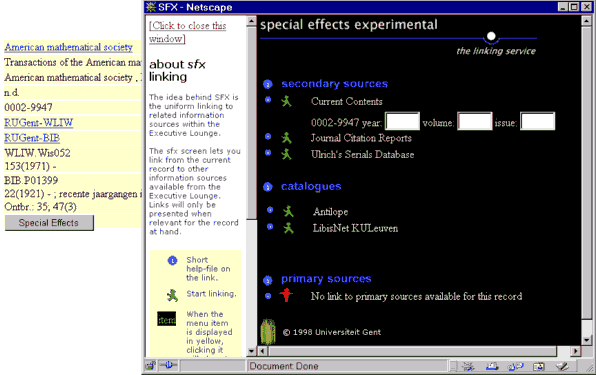Click LibisNet KULeuven text

click(355, 228)
